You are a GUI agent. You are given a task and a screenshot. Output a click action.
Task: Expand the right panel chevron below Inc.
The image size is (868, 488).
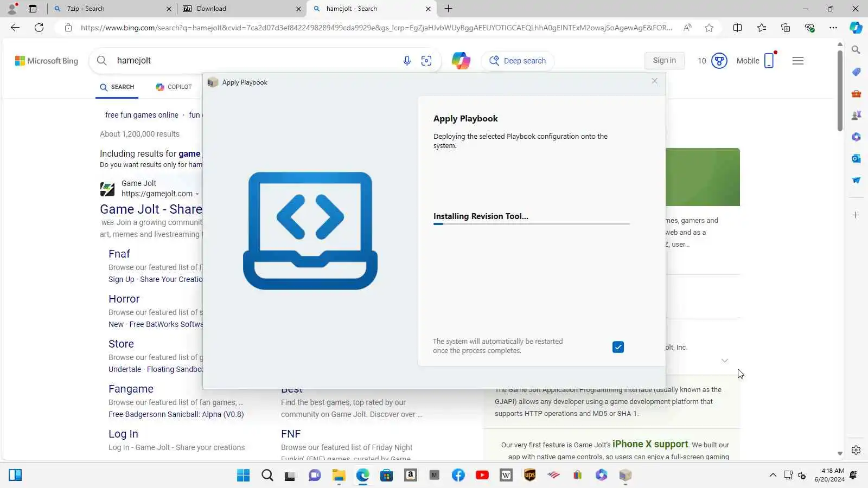(725, 361)
